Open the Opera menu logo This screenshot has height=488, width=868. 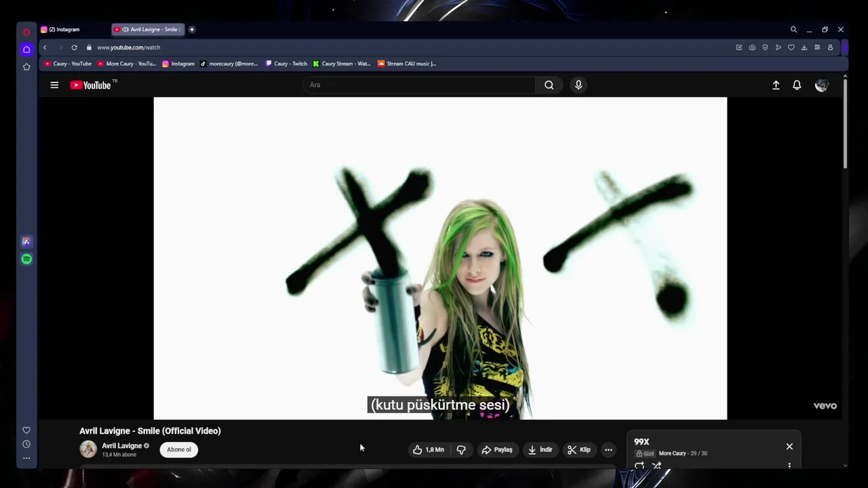pos(26,32)
